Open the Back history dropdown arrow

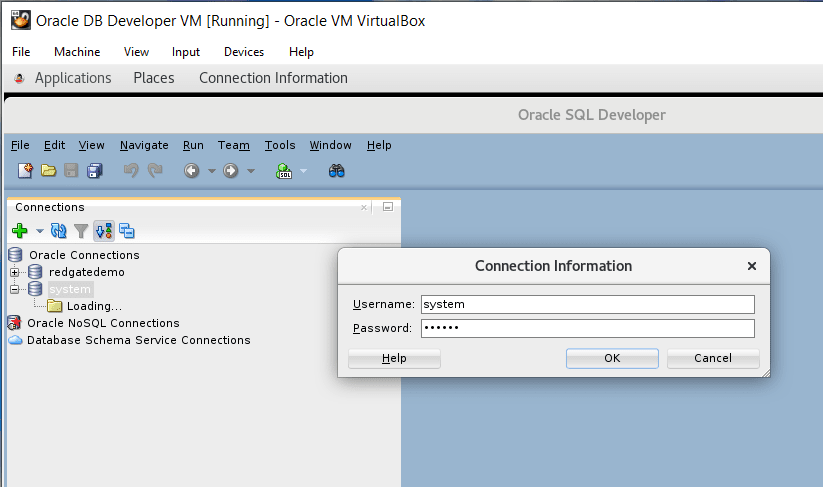coord(212,171)
